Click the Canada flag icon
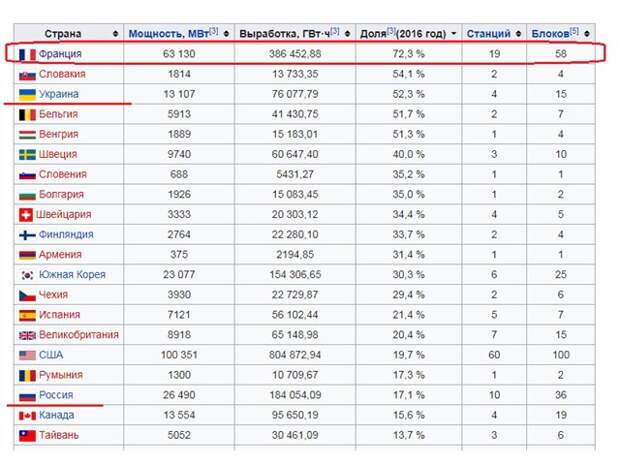620x465 pixels. point(27,416)
